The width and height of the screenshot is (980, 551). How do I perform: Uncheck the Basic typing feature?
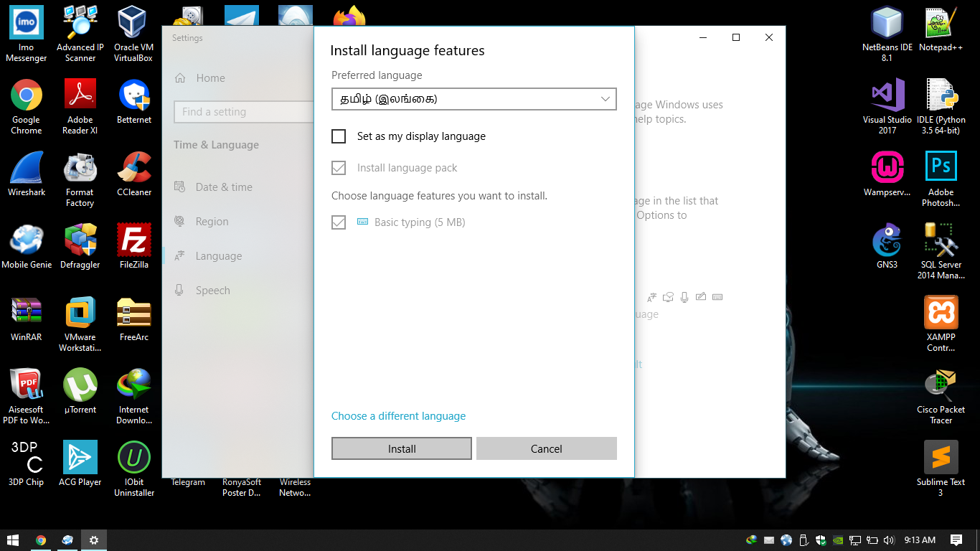pyautogui.click(x=338, y=222)
